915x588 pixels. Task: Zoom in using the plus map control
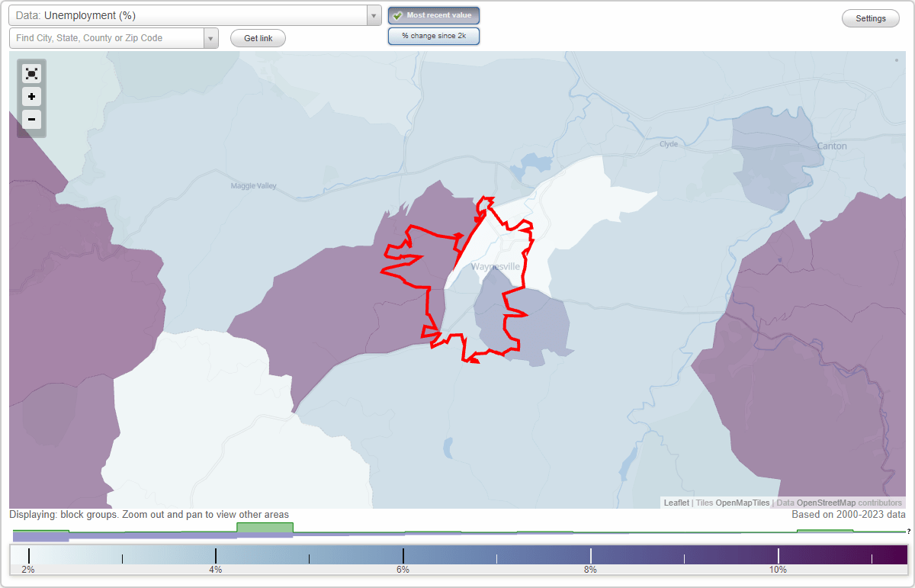tap(31, 97)
